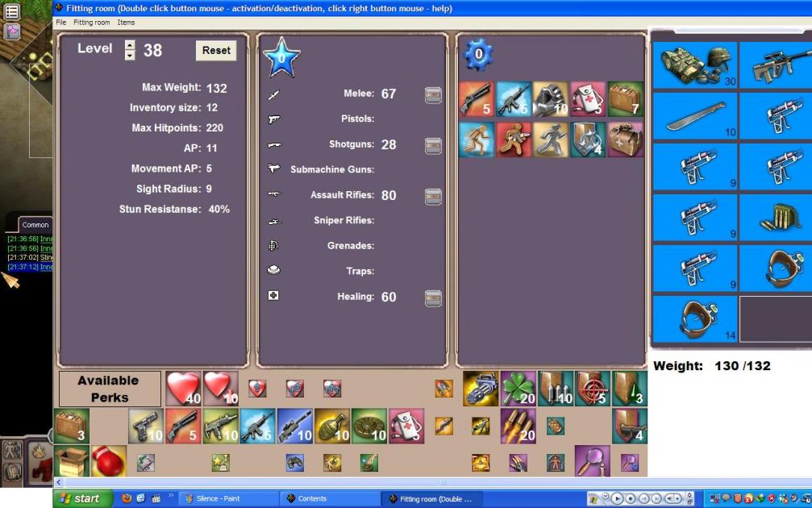The height and width of the screenshot is (508, 812).
Task: Click the heart perk numbered 40
Action: [x=183, y=389]
